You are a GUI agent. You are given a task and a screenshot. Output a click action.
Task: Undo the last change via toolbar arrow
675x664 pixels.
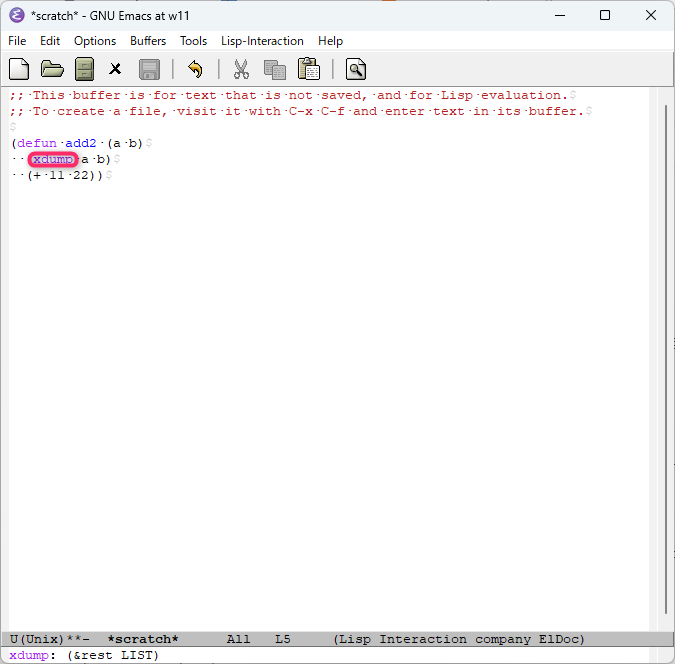195,69
